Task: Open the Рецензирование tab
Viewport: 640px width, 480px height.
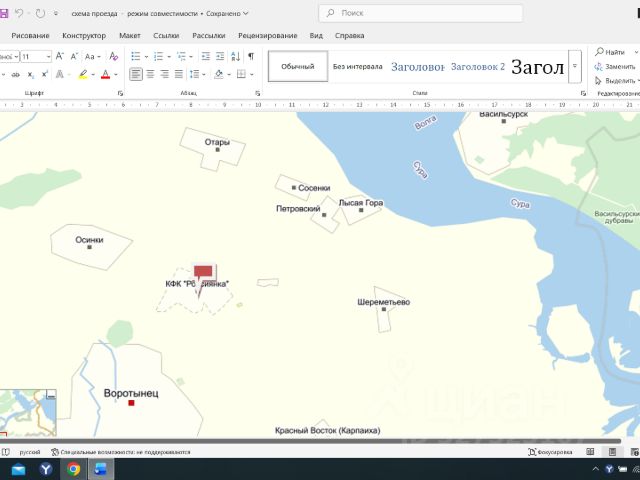Action: click(266, 35)
